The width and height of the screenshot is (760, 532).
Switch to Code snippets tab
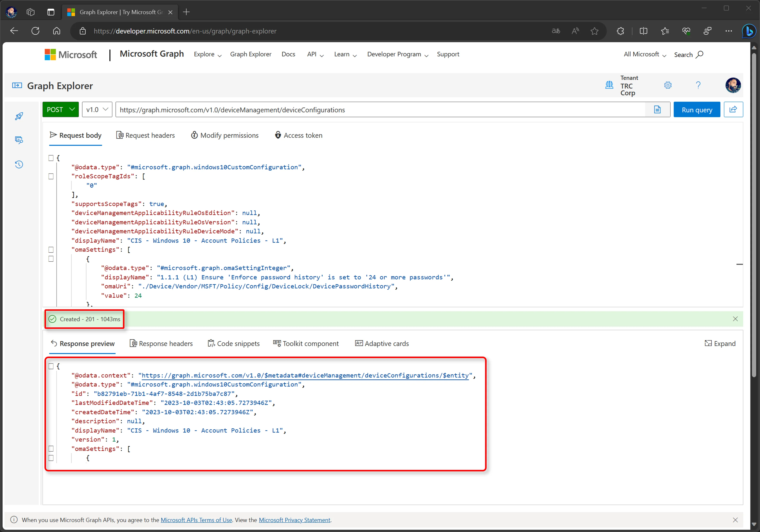tap(233, 344)
